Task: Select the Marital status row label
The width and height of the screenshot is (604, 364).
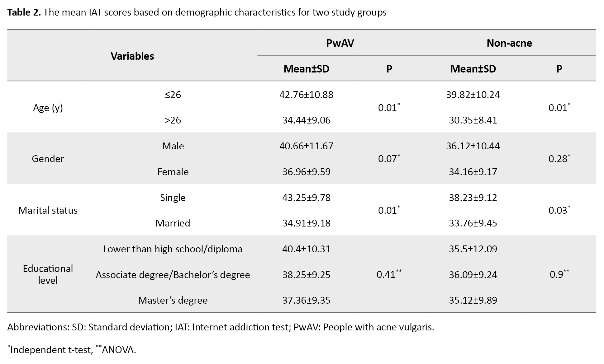Action: (x=48, y=210)
